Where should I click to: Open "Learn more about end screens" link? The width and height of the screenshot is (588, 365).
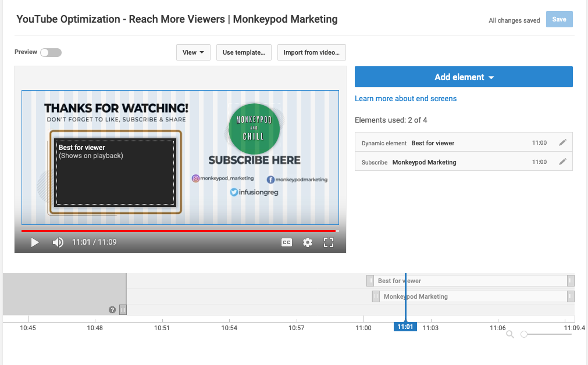click(x=405, y=98)
